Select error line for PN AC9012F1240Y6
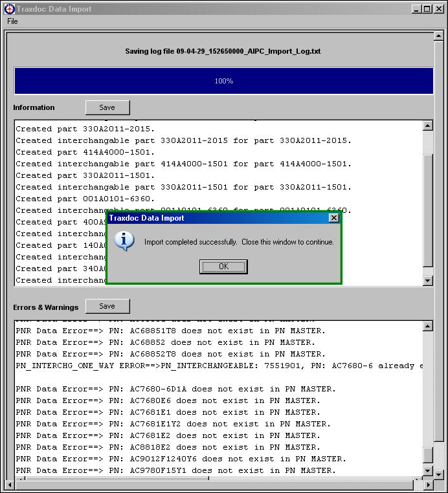 [x=181, y=459]
